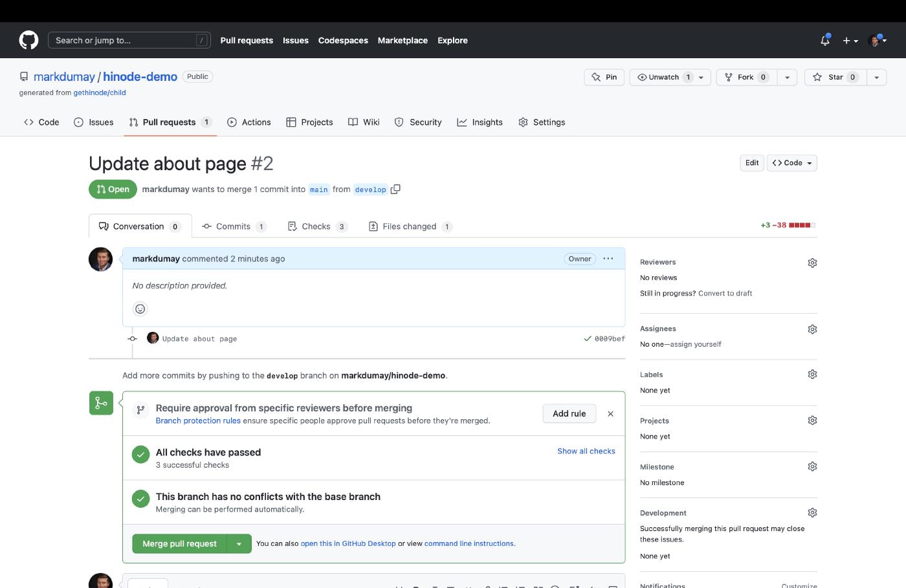Open the Code dropdown button

(x=792, y=163)
